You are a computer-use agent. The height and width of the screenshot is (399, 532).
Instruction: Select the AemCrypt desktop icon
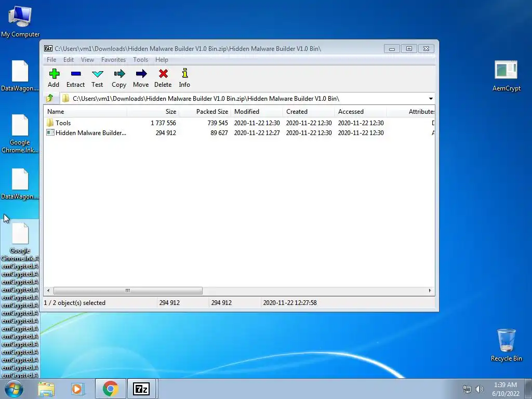pyautogui.click(x=506, y=75)
